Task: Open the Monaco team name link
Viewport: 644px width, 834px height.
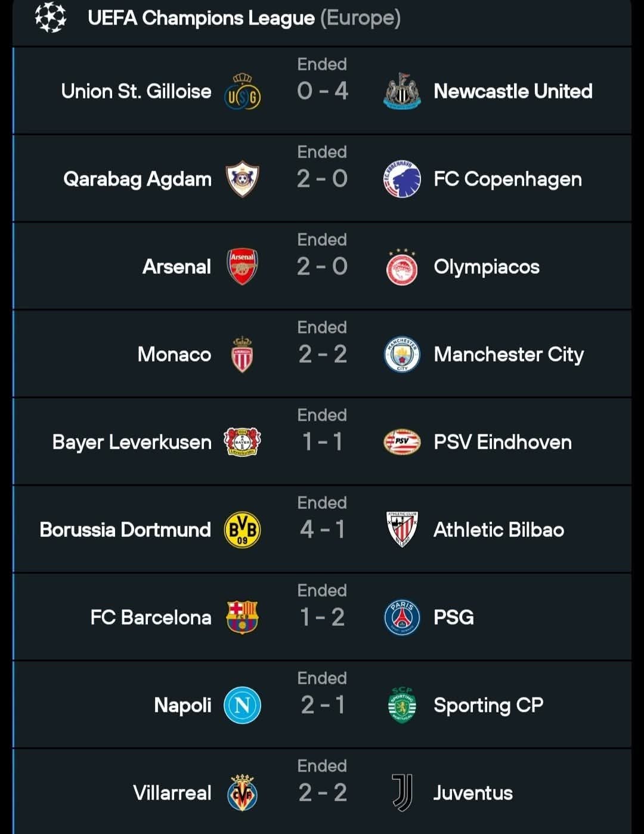Action: (x=174, y=354)
